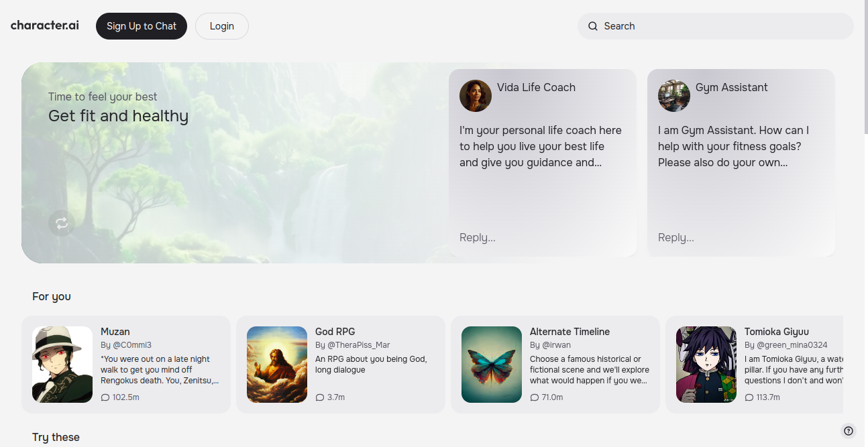Click Gym Assistant avatar image
Image resolution: width=868 pixels, height=447 pixels.
click(674, 96)
